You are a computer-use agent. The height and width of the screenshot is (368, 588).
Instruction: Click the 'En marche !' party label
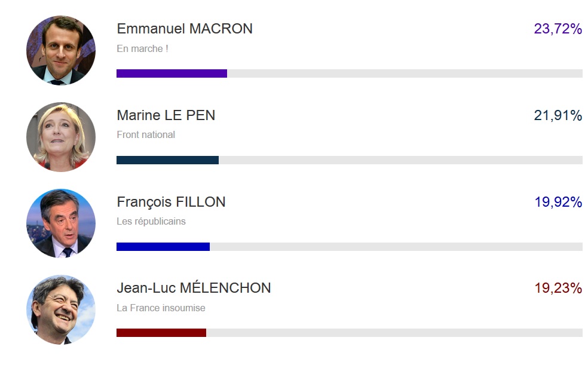pos(142,49)
